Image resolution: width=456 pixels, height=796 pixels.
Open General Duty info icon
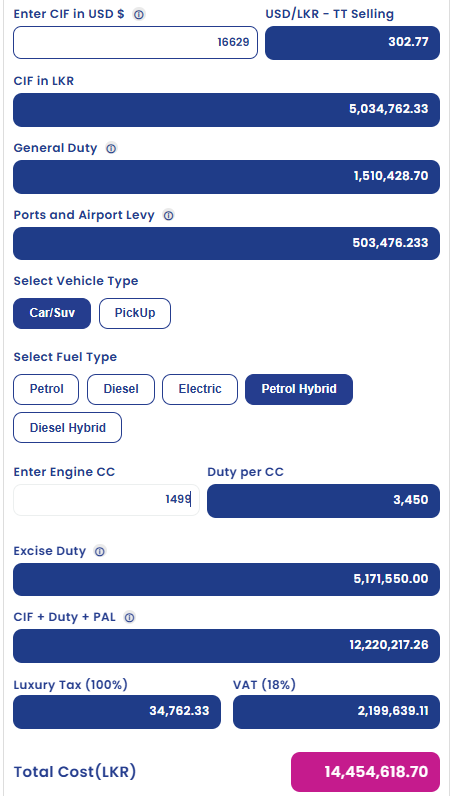pos(111,148)
